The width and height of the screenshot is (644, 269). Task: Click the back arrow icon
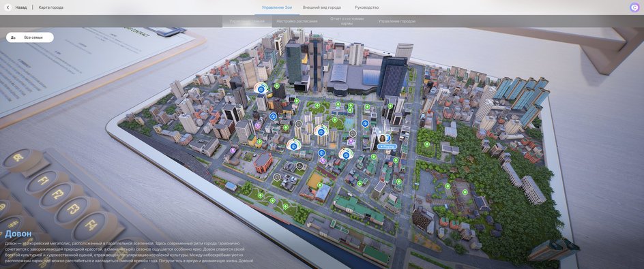[8, 7]
